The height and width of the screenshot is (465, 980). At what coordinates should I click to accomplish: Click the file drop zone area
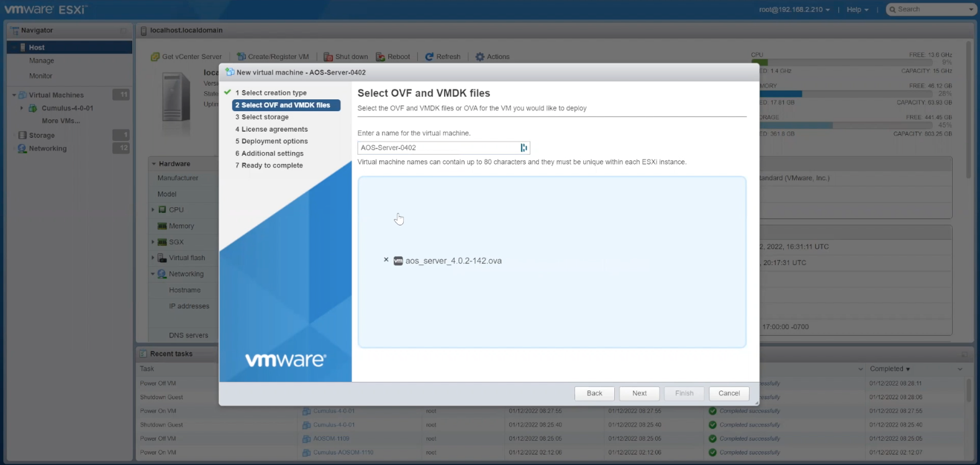(x=551, y=262)
